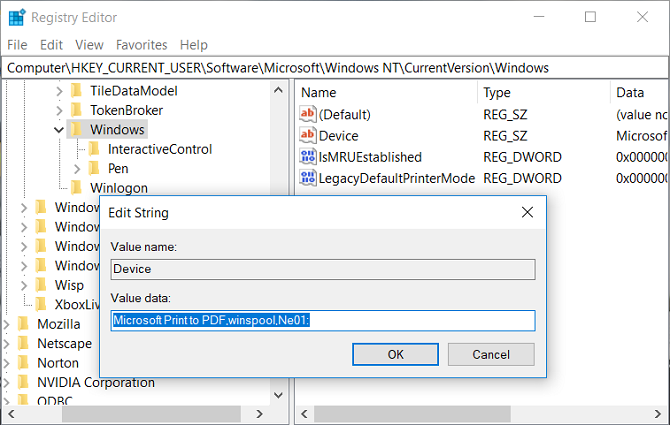This screenshot has width=670, height=425.
Task: Click the LegacyDefaultPrinterMode DWORD icon
Action: coord(307,178)
